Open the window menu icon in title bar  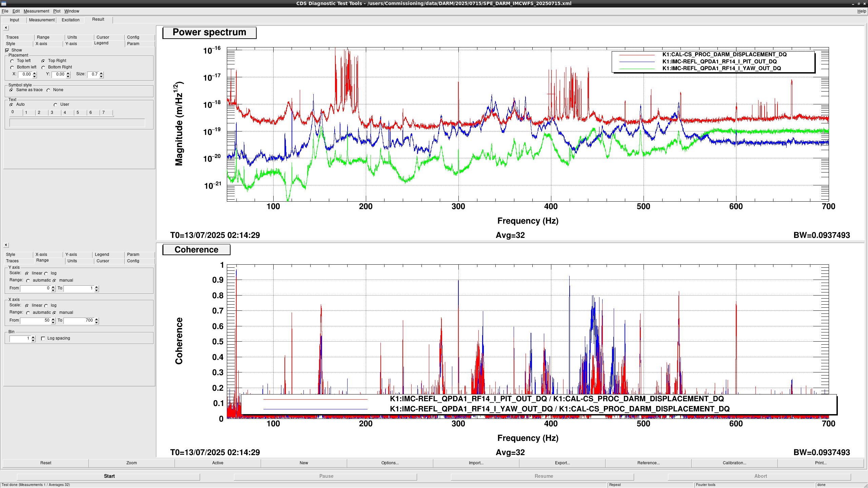[x=4, y=3]
